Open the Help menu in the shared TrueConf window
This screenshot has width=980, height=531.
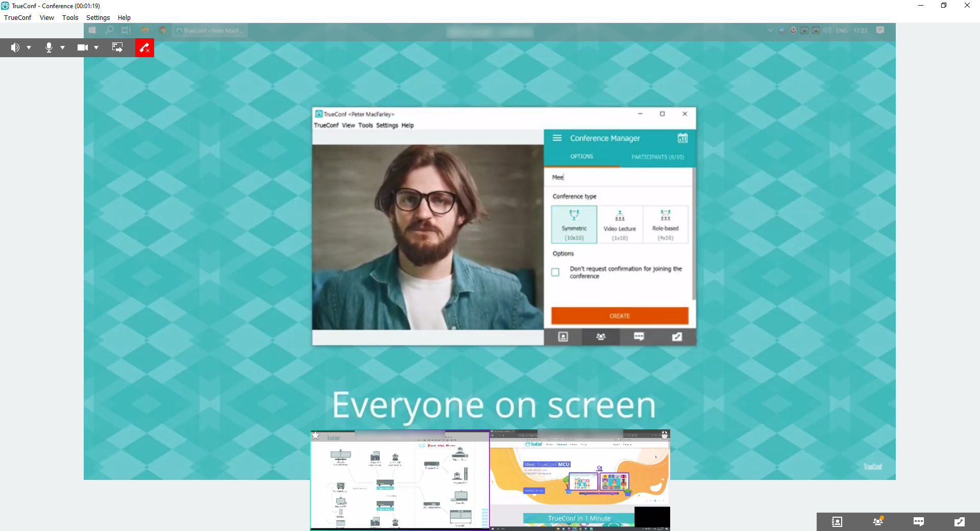407,126
